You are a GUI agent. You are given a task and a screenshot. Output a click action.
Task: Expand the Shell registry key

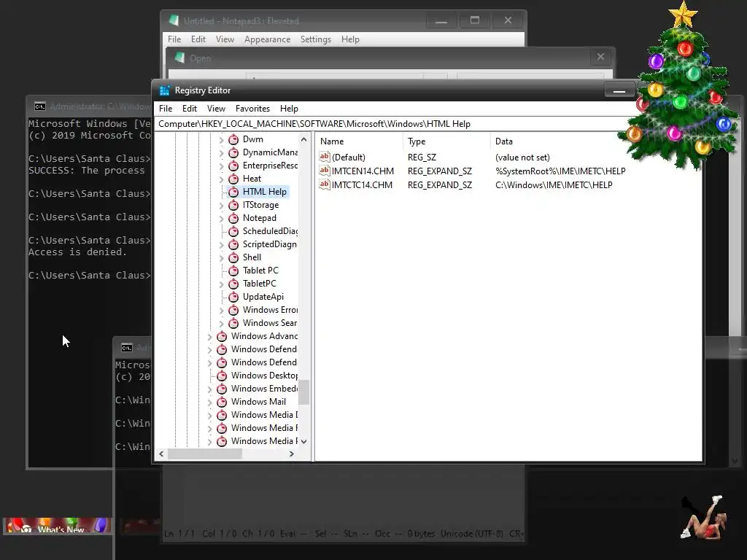(221, 257)
